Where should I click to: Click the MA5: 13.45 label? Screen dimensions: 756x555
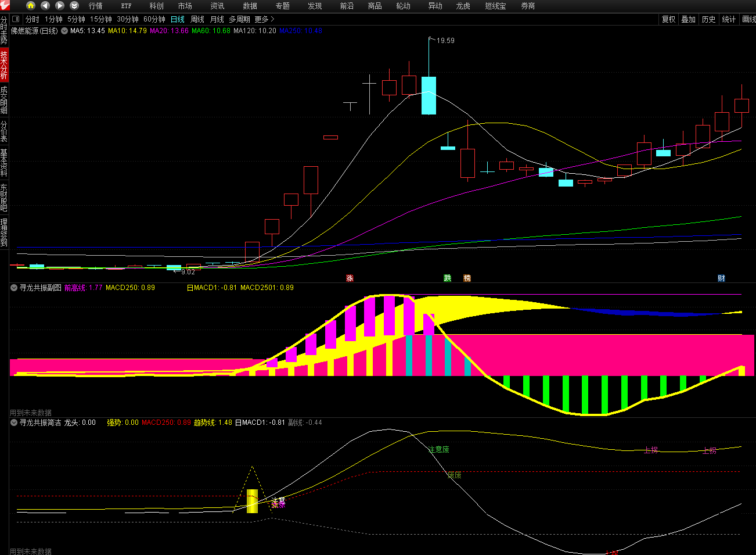point(88,31)
